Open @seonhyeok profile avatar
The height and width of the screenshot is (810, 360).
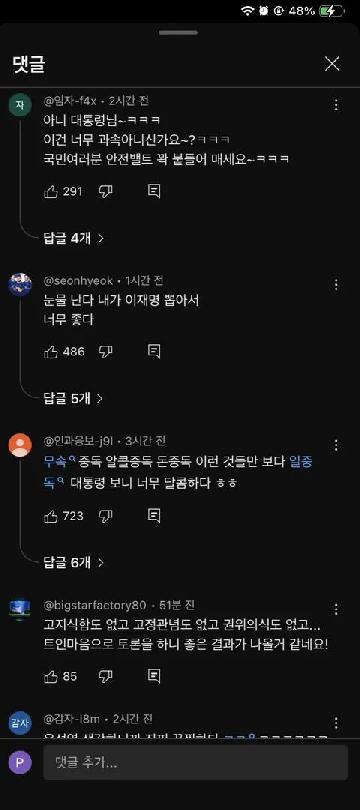pos(20,285)
